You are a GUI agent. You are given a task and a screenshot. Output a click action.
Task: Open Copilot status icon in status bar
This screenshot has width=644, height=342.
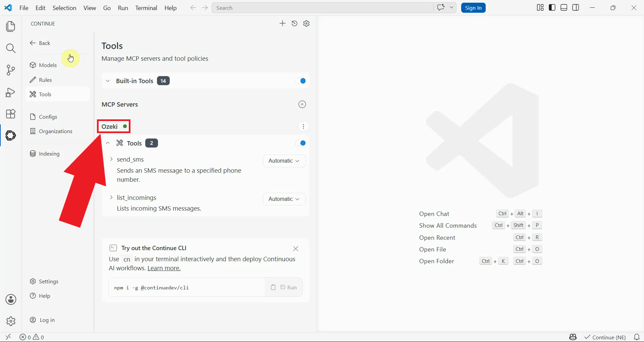(x=573, y=337)
